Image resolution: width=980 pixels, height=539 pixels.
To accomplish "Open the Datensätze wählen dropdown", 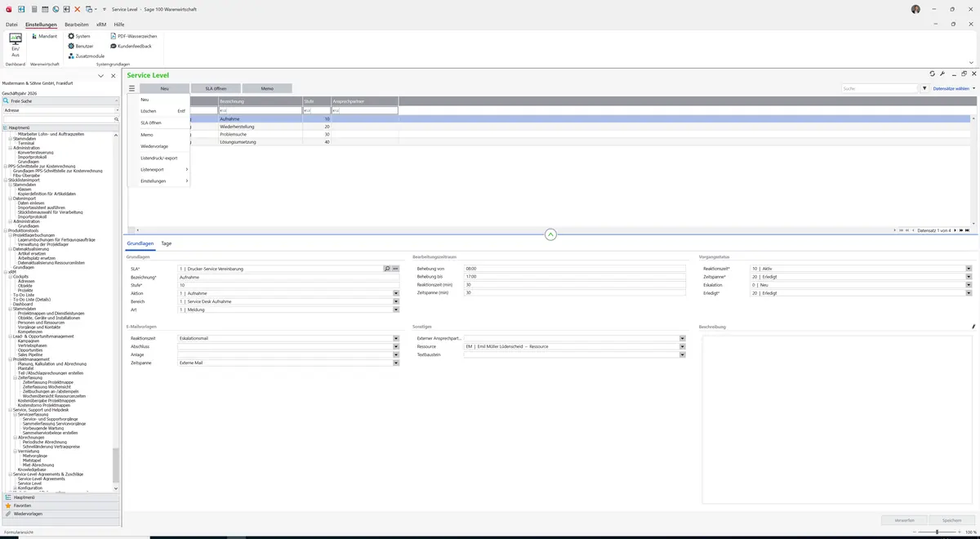I will coord(953,88).
